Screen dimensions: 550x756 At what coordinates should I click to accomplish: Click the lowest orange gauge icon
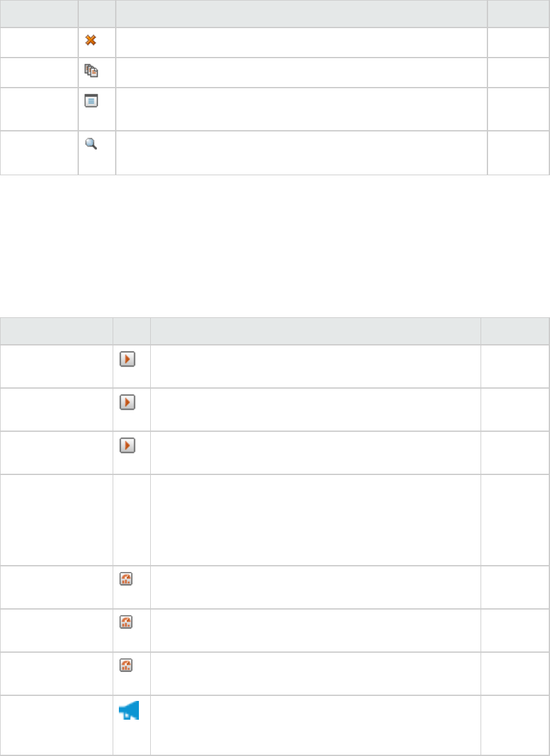125,666
